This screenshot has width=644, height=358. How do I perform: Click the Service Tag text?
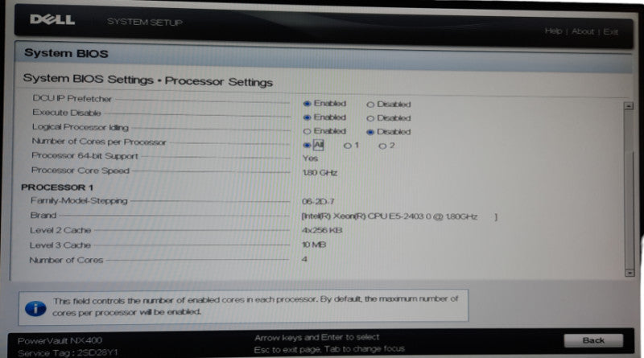coord(68,352)
